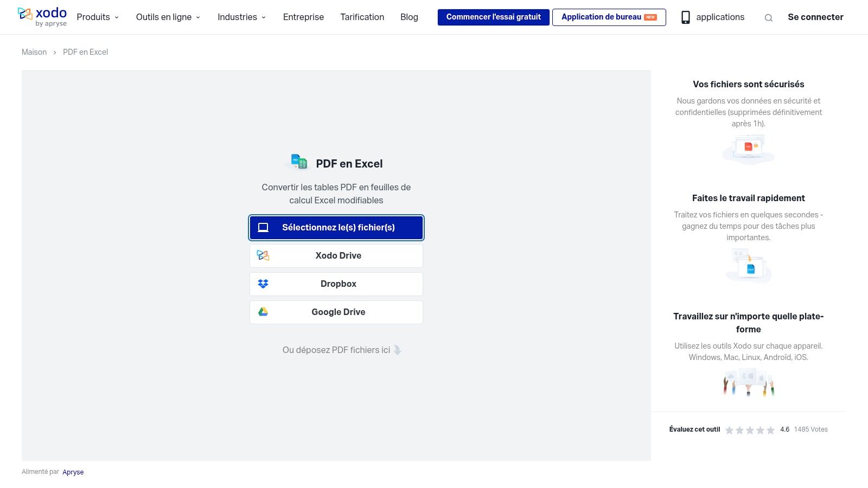Screen dimensions: 868x488
Task: Rate the tool with the fifth star
Action: [770, 430]
